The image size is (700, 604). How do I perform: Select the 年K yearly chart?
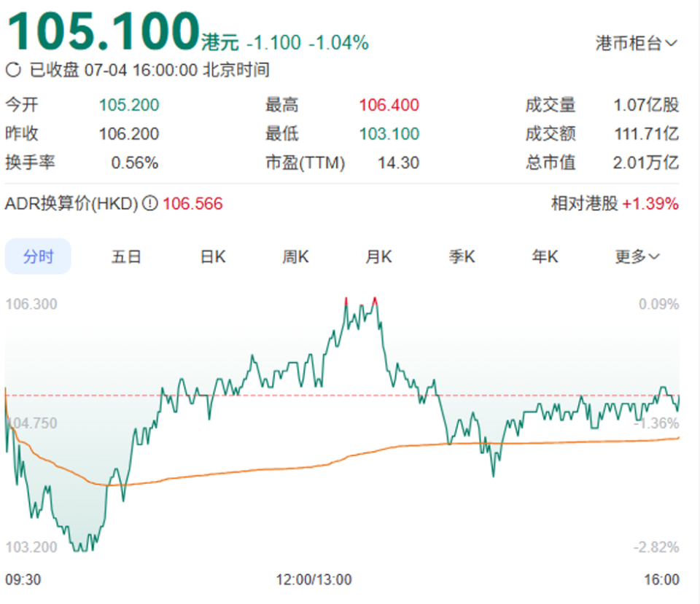(x=544, y=256)
